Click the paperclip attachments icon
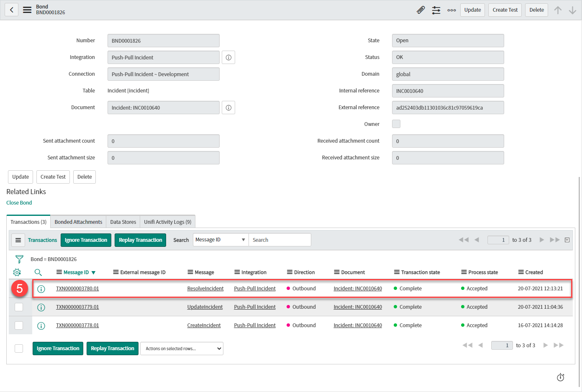The image size is (582, 392). click(x=420, y=10)
